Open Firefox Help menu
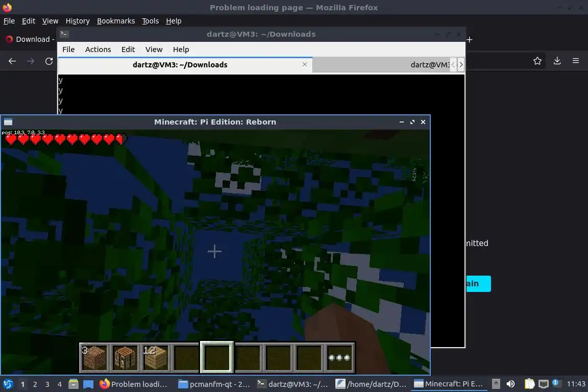This screenshot has width=588, height=392. tap(174, 21)
